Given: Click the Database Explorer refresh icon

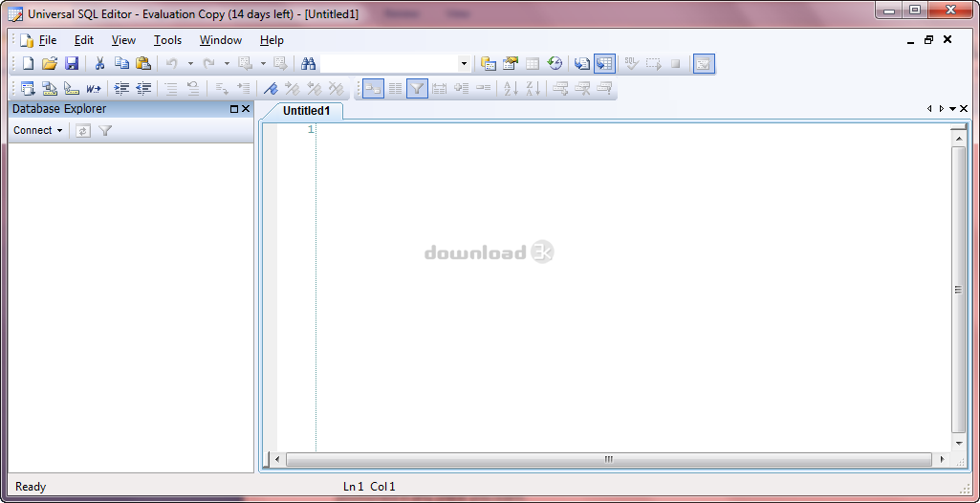Looking at the screenshot, I should (83, 131).
